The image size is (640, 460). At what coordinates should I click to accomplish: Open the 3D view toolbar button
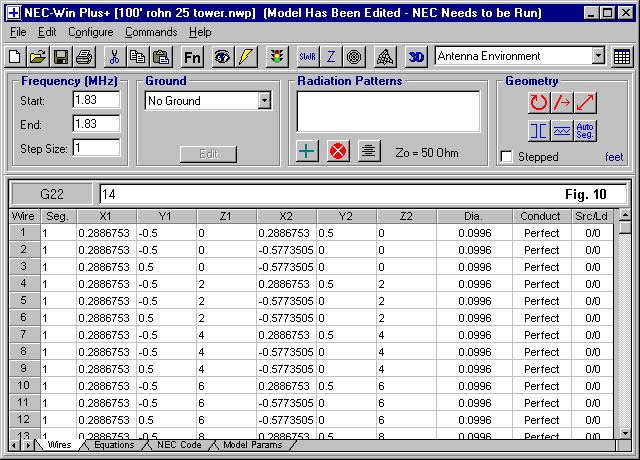[x=417, y=57]
